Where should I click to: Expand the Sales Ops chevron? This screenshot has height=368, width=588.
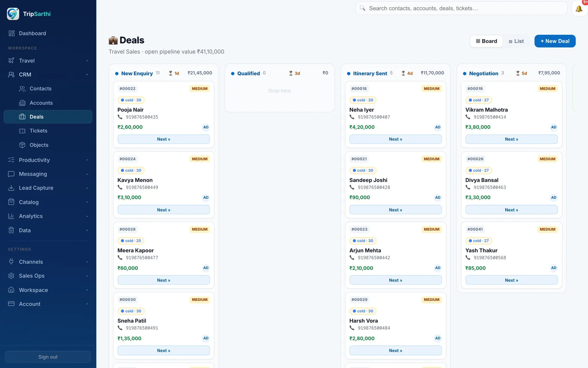point(87,276)
